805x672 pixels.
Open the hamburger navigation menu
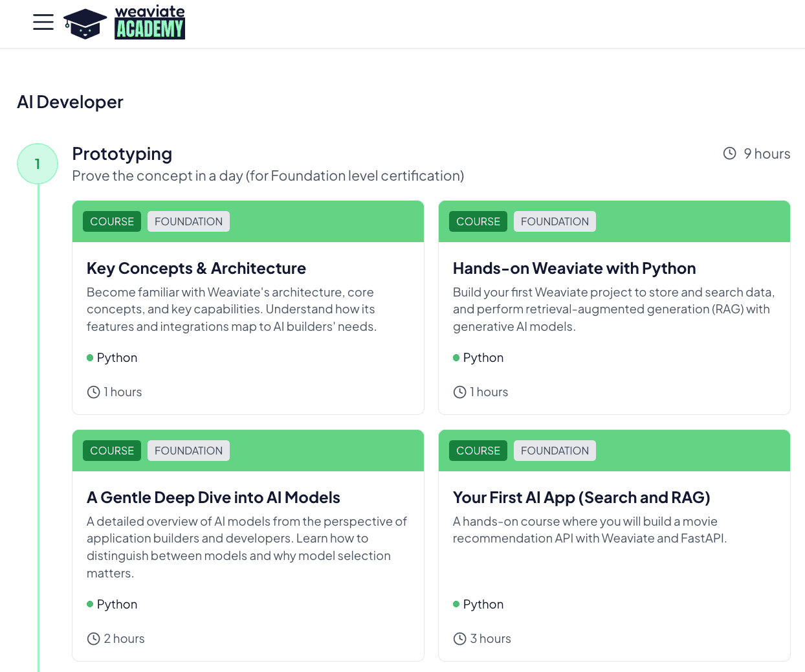tap(43, 22)
